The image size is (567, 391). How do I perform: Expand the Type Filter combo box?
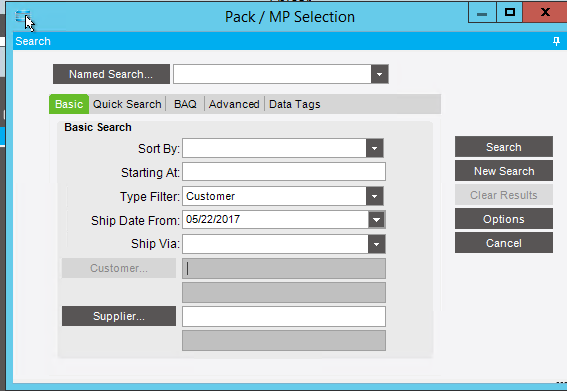coord(374,196)
